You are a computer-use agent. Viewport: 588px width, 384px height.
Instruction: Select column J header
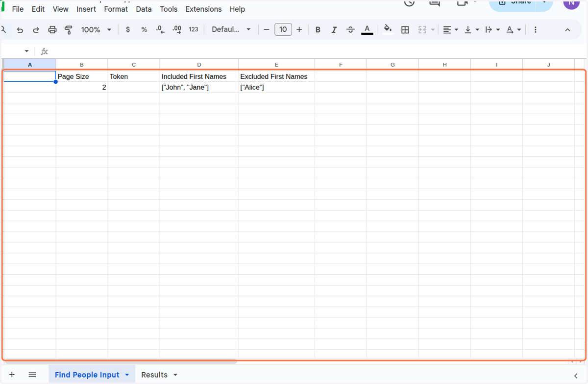pos(549,65)
